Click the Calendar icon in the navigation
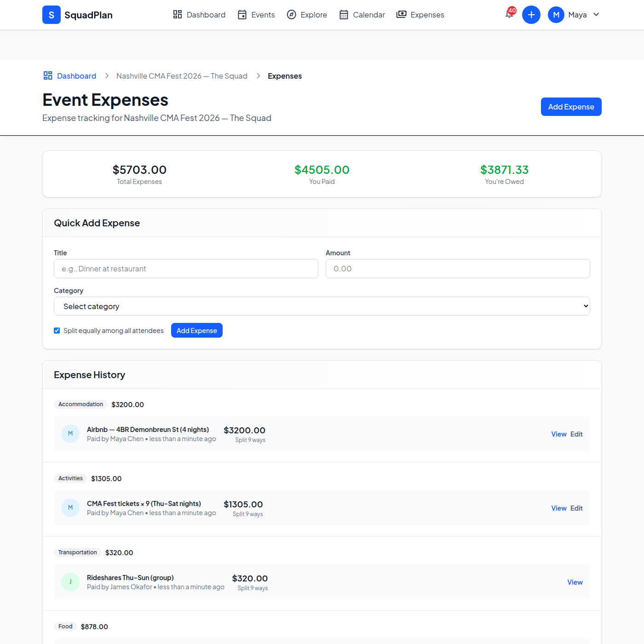 (x=343, y=14)
